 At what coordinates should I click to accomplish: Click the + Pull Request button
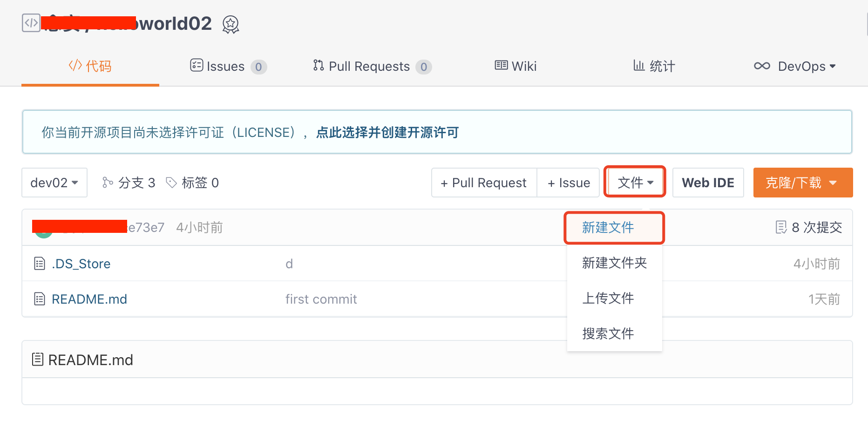pos(484,183)
